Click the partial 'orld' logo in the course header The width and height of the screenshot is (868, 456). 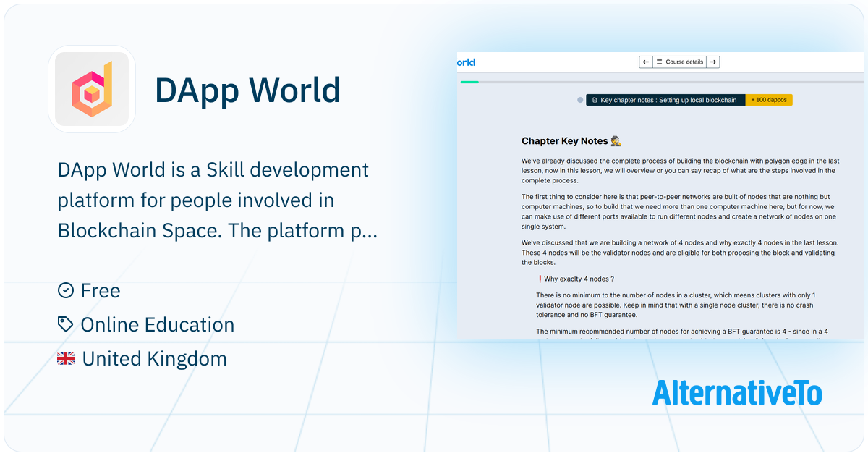[x=466, y=62]
